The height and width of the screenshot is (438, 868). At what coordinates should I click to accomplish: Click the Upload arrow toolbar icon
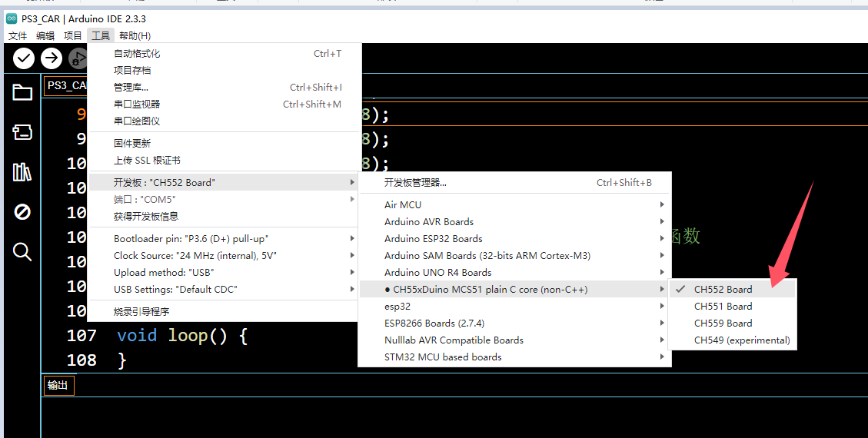click(52, 58)
